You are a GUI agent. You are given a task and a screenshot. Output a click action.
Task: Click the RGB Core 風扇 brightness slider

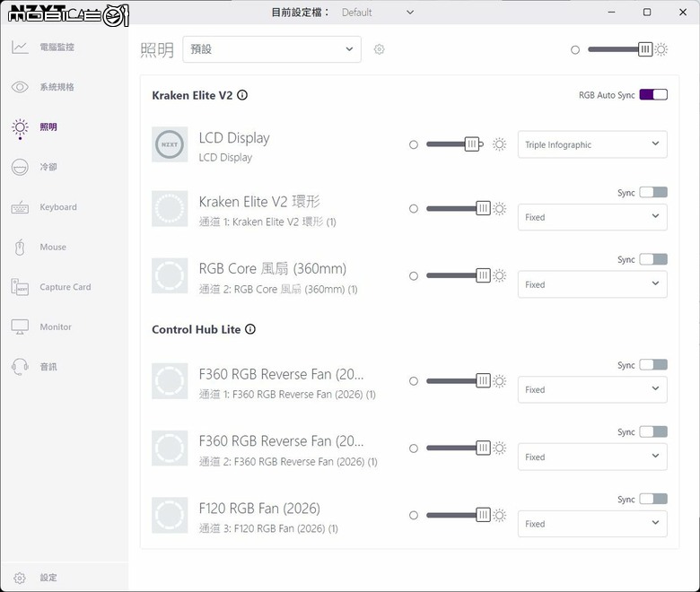coord(459,275)
